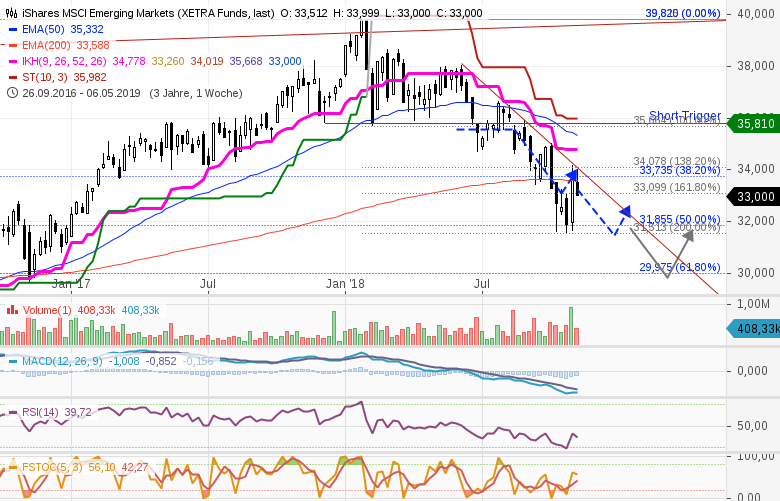Click the Volume(1) indicator label
The image size is (780, 501).
pos(47,310)
